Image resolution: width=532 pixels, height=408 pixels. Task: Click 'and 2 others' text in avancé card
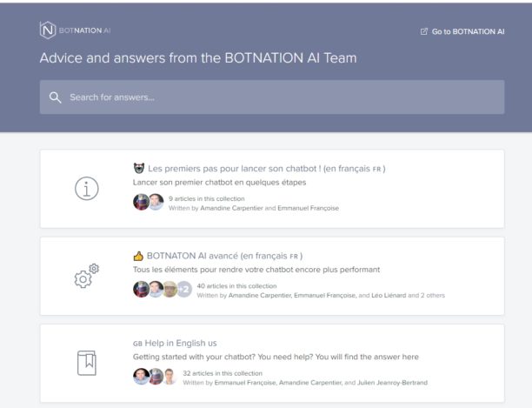pos(427,295)
